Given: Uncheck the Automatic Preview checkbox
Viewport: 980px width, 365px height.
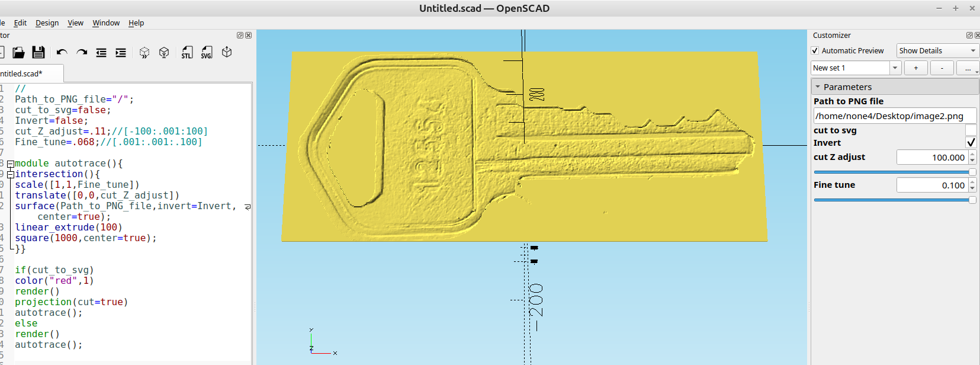Looking at the screenshot, I should 815,51.
